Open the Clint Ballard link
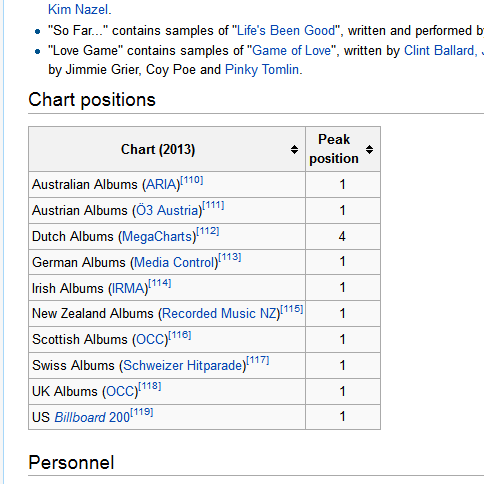This screenshot has height=484, width=488. point(439,51)
